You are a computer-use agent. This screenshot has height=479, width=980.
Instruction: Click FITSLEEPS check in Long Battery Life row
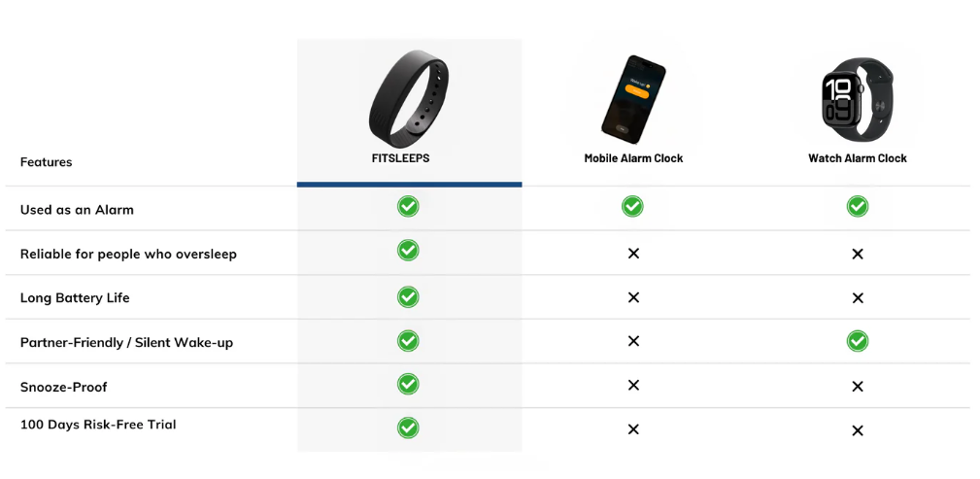pyautogui.click(x=408, y=296)
